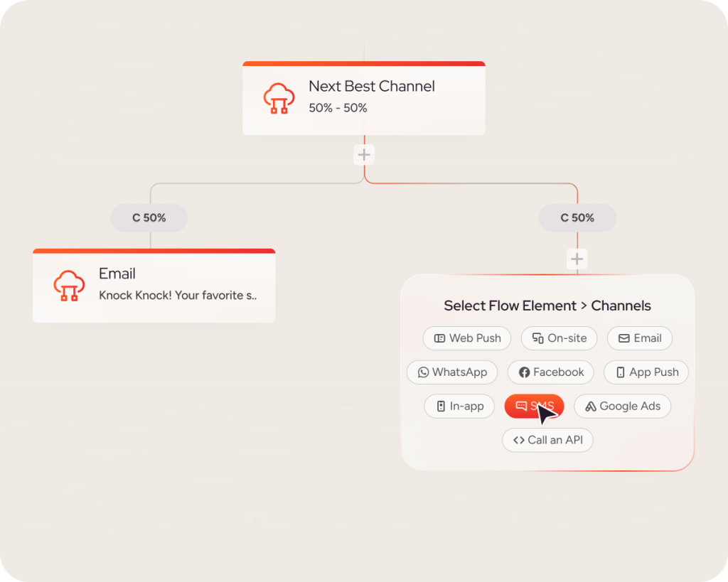Click the Channels breadcrumb label
The image size is (728, 582).
click(621, 306)
